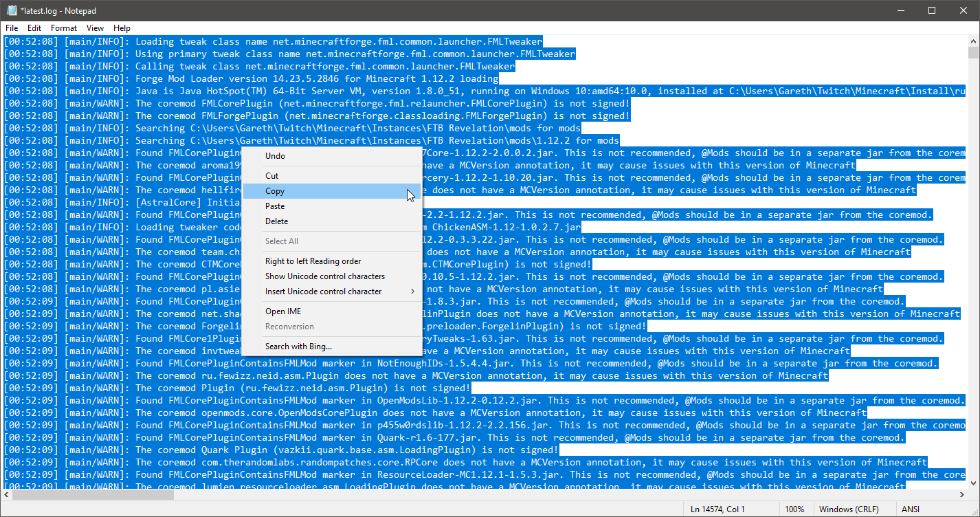Click the openmods.core.OpenModsCorePlugin line
The image size is (980, 517).
click(x=436, y=412)
